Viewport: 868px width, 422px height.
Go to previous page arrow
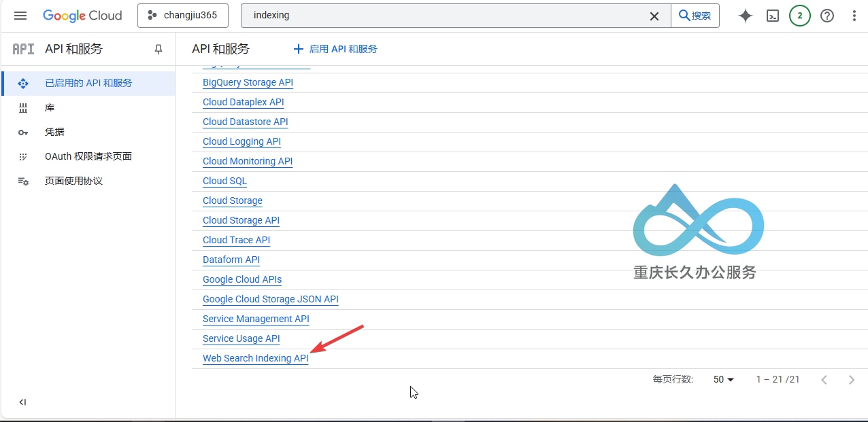pyautogui.click(x=824, y=380)
